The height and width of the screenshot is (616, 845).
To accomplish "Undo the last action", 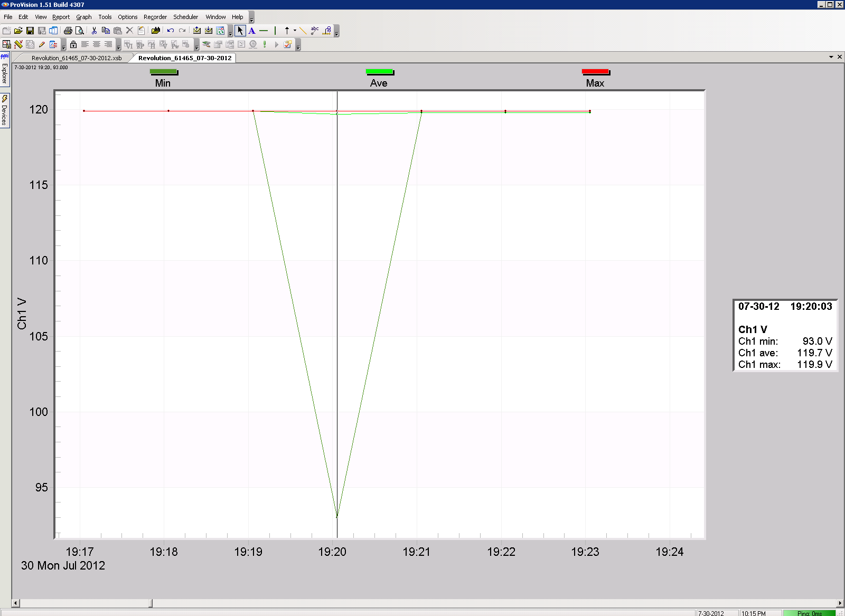I will pyautogui.click(x=170, y=31).
